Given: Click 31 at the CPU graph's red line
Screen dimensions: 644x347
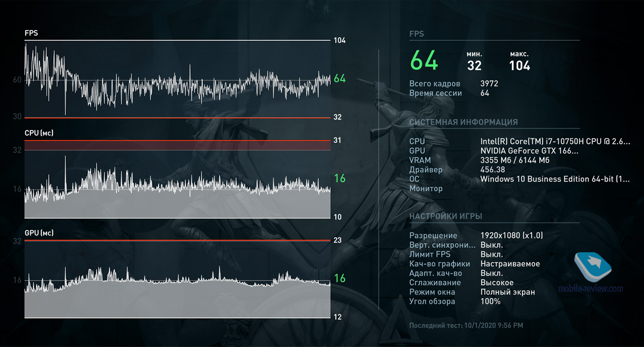Looking at the screenshot, I should pos(337,140).
